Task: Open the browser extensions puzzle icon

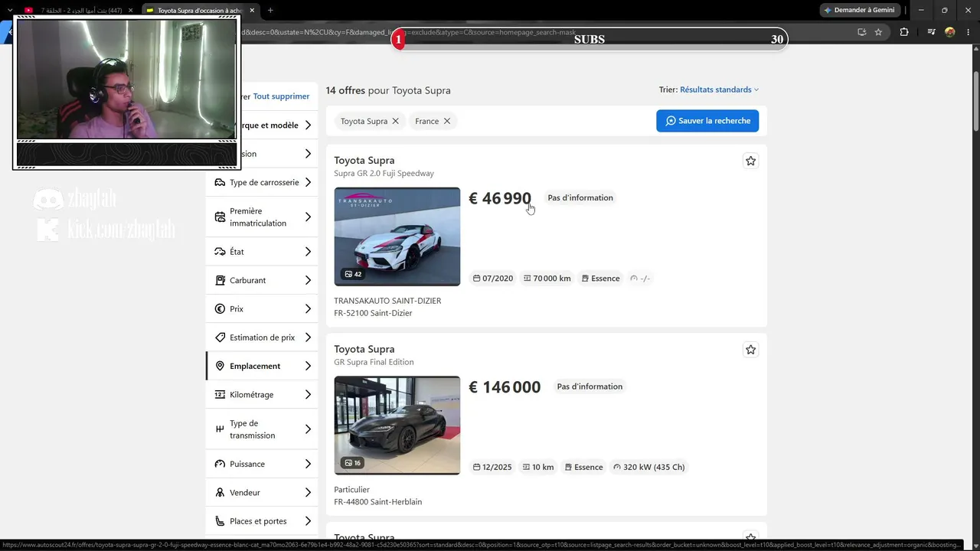Action: click(904, 32)
